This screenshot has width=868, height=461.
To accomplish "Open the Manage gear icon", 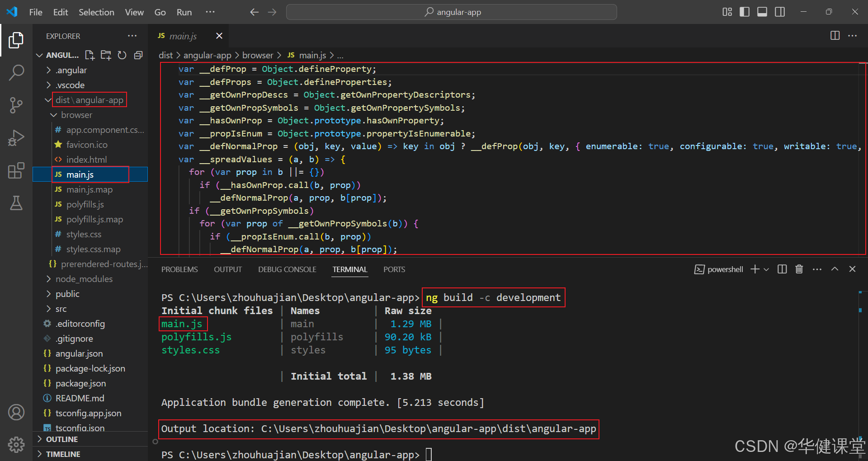I will 16,445.
